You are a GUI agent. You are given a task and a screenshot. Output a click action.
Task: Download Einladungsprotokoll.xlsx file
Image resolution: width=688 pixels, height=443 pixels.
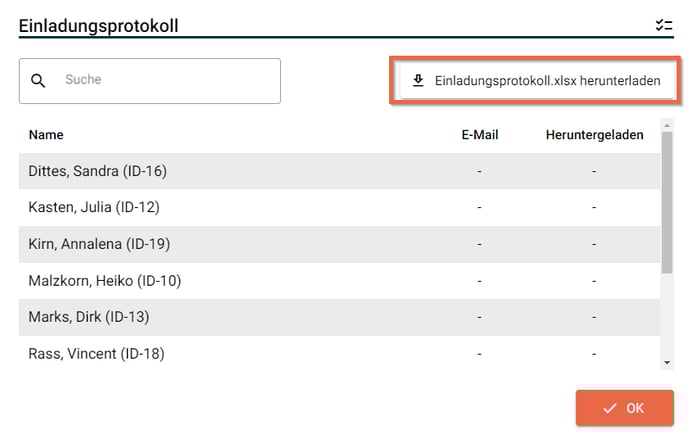537,81
